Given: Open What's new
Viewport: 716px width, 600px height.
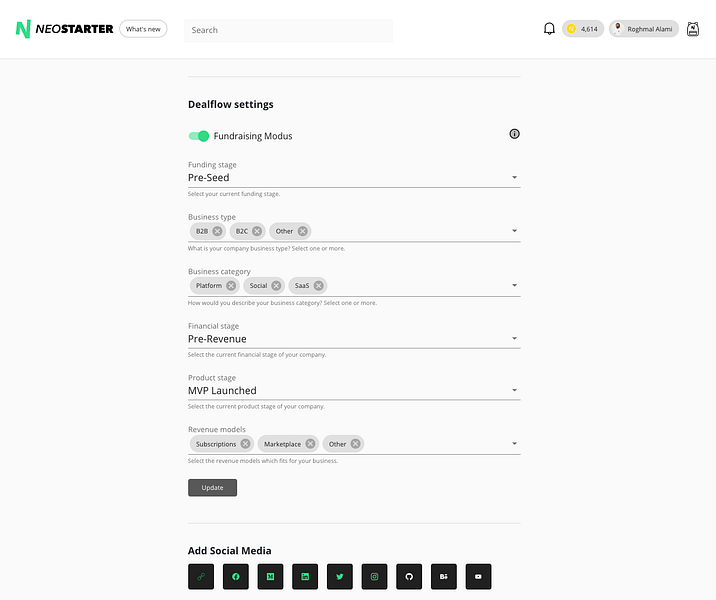Looking at the screenshot, I should [x=143, y=29].
